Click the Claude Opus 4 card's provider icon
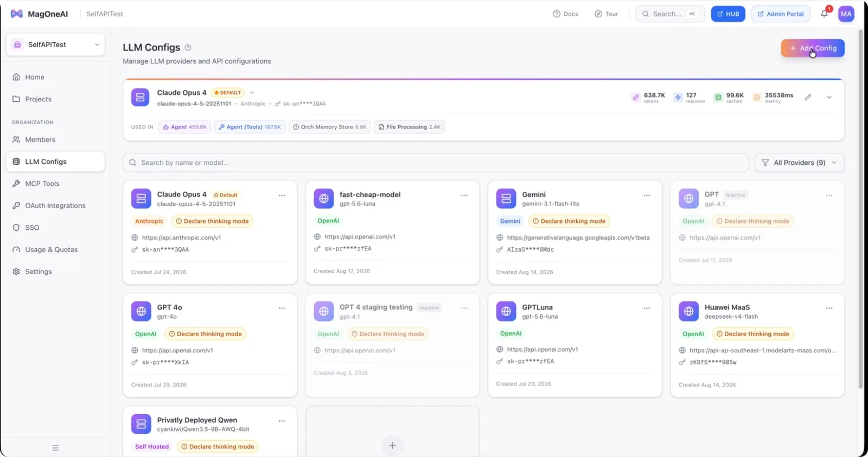This screenshot has height=457, width=868. click(141, 198)
